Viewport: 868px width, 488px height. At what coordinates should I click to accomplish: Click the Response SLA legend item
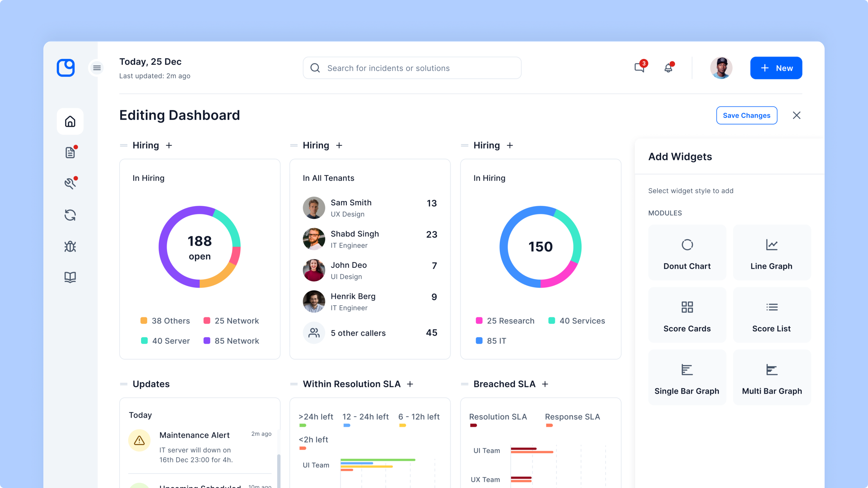(573, 420)
